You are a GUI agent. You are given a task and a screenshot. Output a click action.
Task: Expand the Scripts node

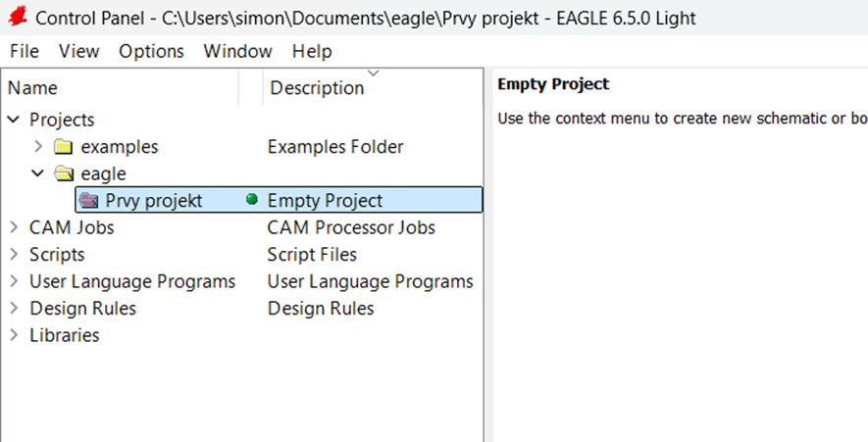14,254
